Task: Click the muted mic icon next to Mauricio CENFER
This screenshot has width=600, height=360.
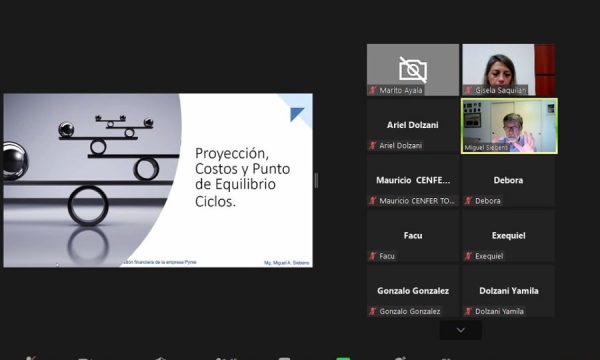Action: [x=373, y=200]
